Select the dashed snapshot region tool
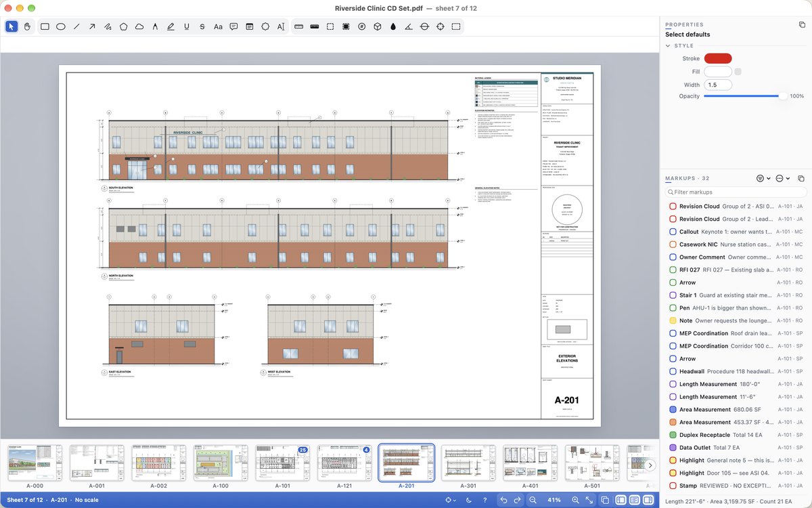812x508 pixels. pos(456,26)
